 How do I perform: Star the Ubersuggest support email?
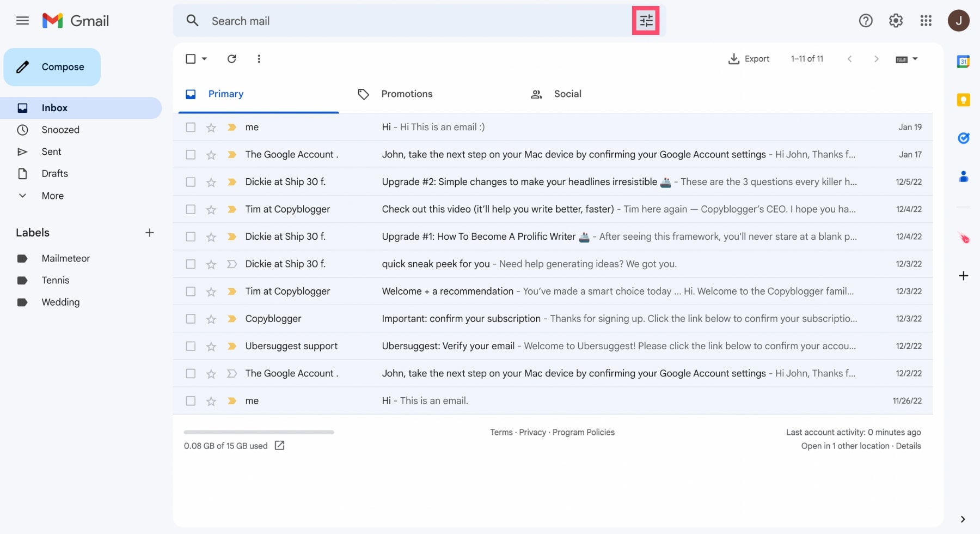211,347
